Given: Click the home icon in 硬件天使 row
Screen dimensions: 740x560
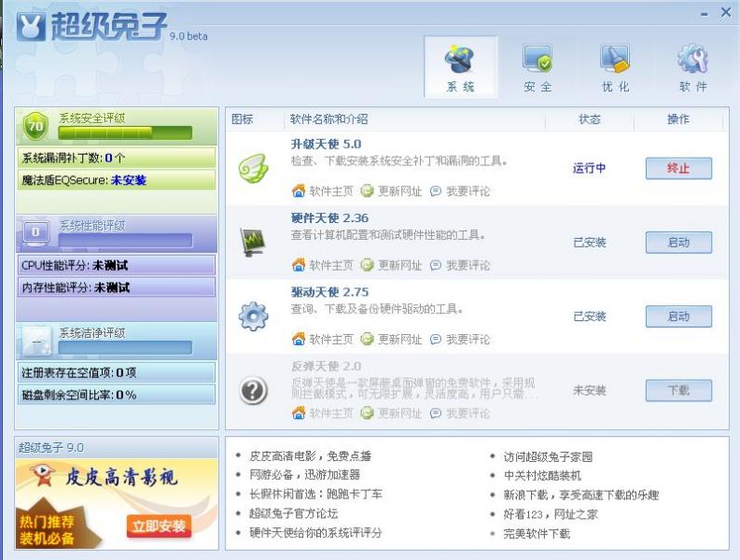Looking at the screenshot, I should [x=299, y=265].
